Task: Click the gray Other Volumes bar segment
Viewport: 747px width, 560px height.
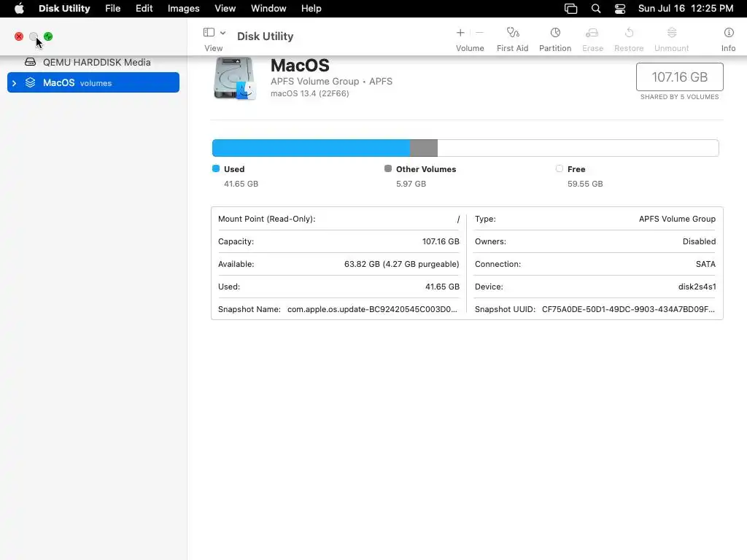Action: click(x=424, y=148)
